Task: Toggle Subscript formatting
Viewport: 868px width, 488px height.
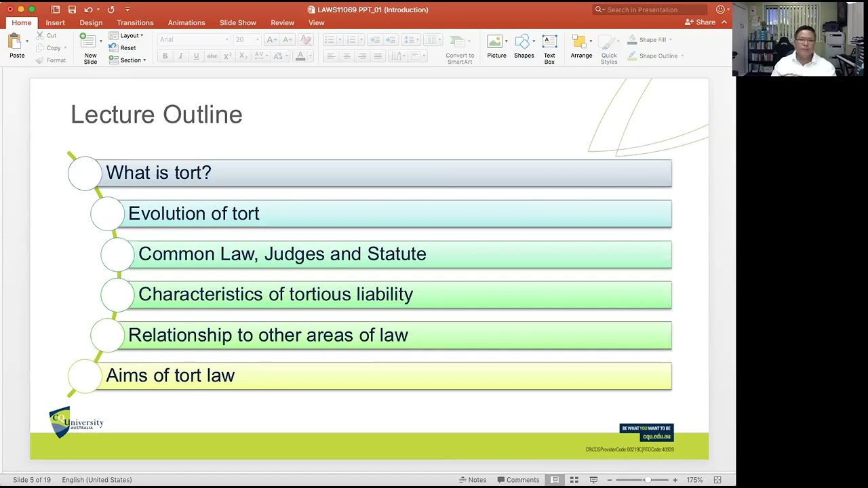Action: click(x=243, y=56)
